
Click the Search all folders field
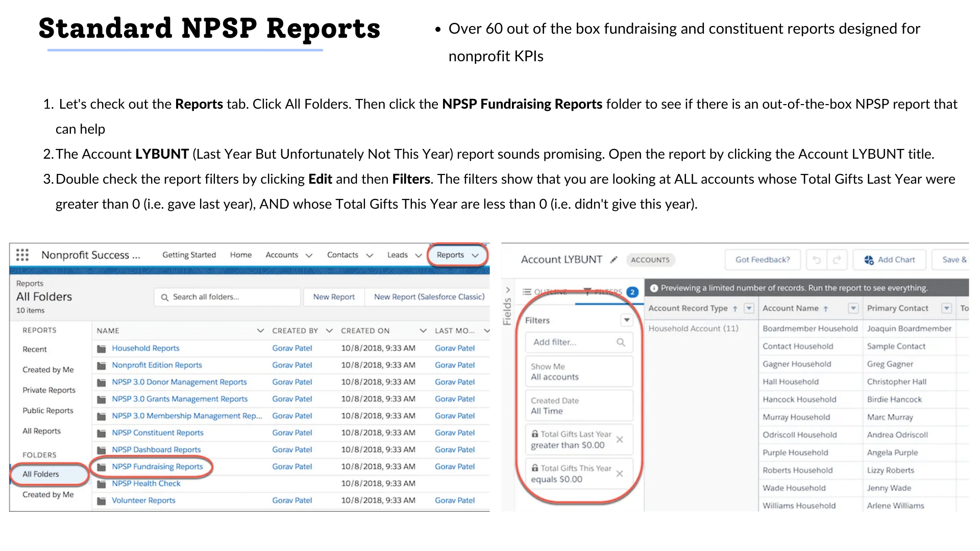point(227,296)
